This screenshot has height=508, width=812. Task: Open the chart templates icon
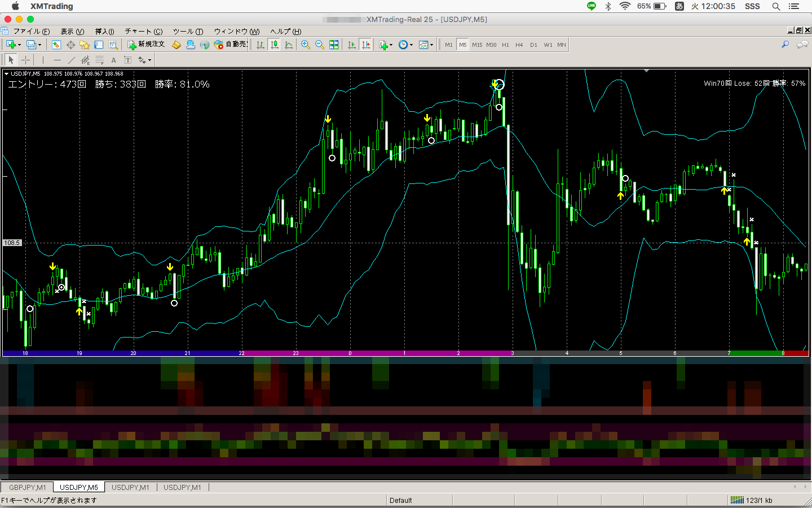[423, 45]
